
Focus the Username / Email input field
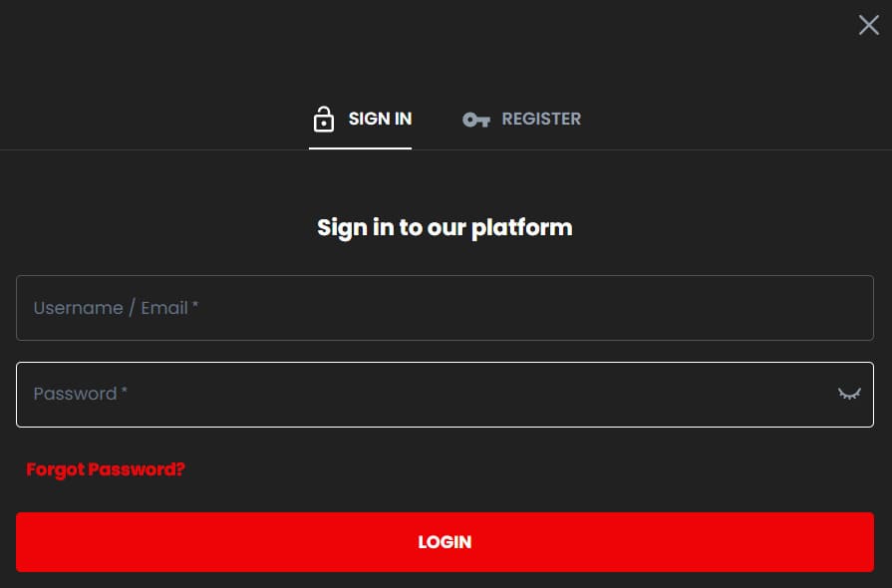point(445,308)
